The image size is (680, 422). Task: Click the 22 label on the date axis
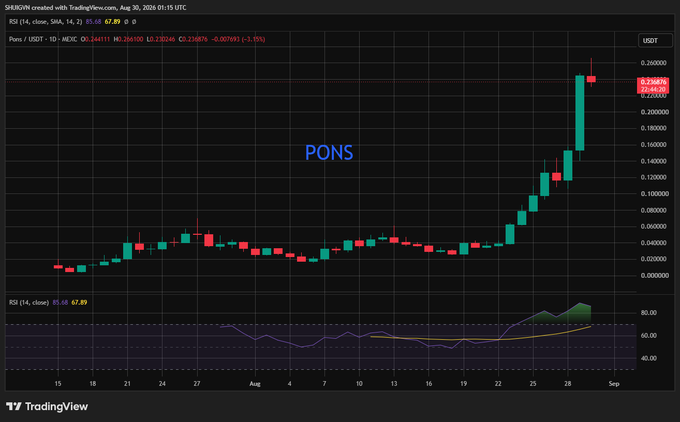pyautogui.click(x=498, y=384)
